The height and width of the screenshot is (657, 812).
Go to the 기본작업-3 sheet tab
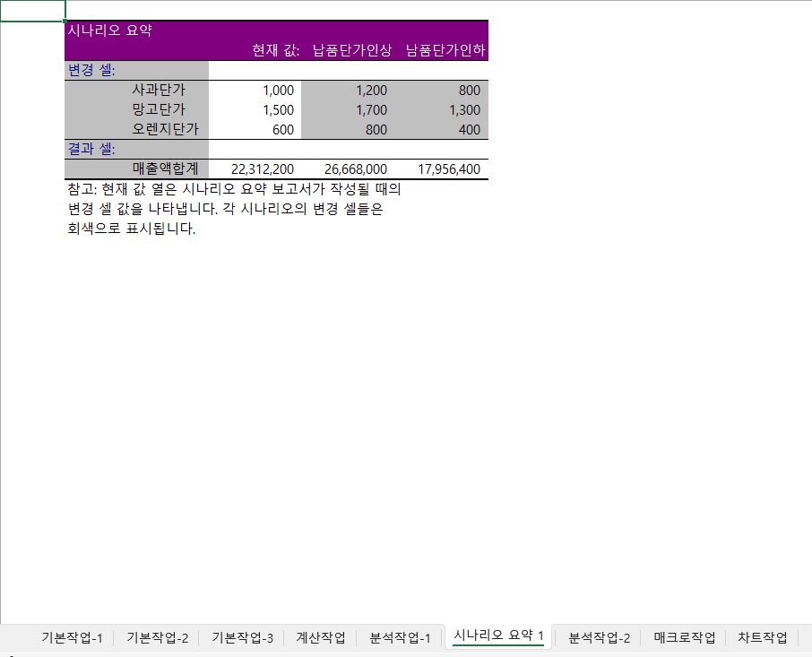coord(242,638)
